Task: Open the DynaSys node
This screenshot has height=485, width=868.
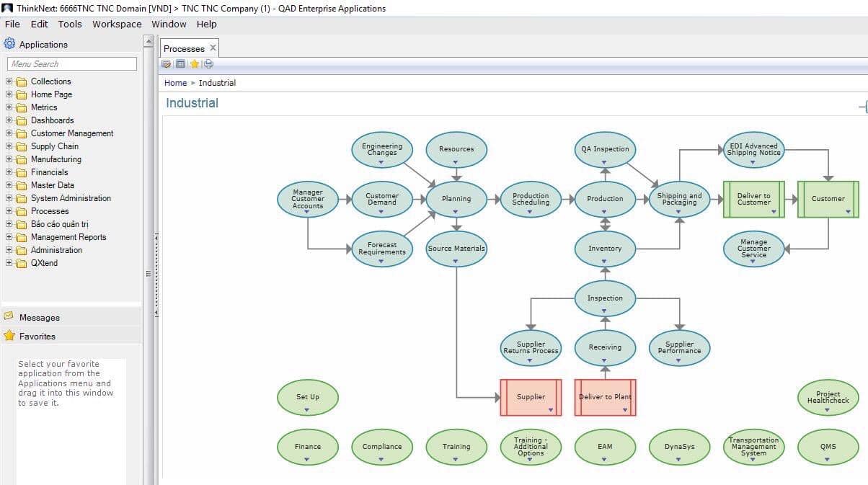Action: pos(679,447)
